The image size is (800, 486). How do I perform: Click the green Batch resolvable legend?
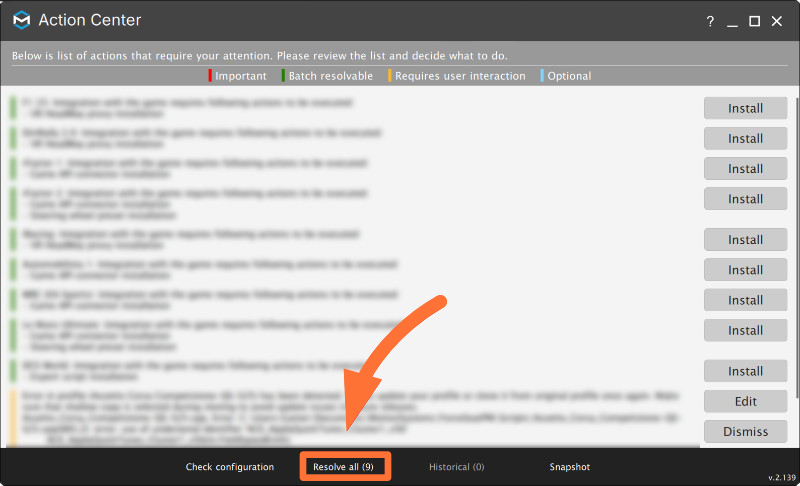pyautogui.click(x=327, y=75)
